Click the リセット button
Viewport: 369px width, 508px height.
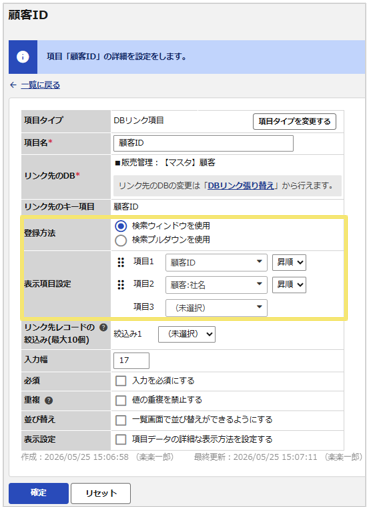101,493
